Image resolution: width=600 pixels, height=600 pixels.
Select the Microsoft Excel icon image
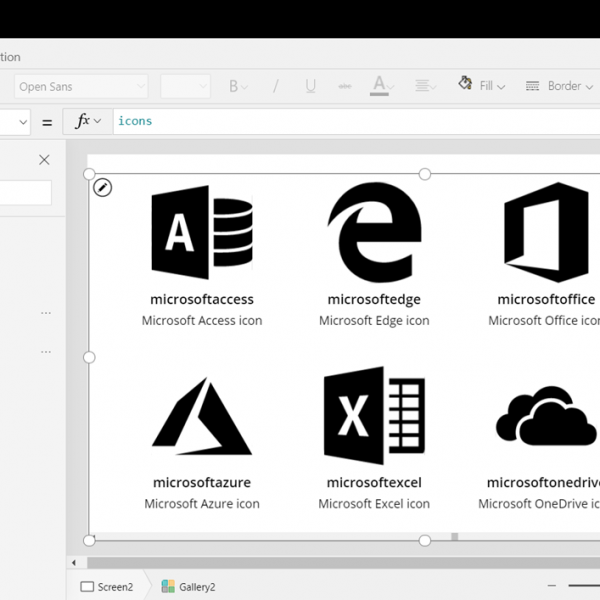pyautogui.click(x=374, y=416)
